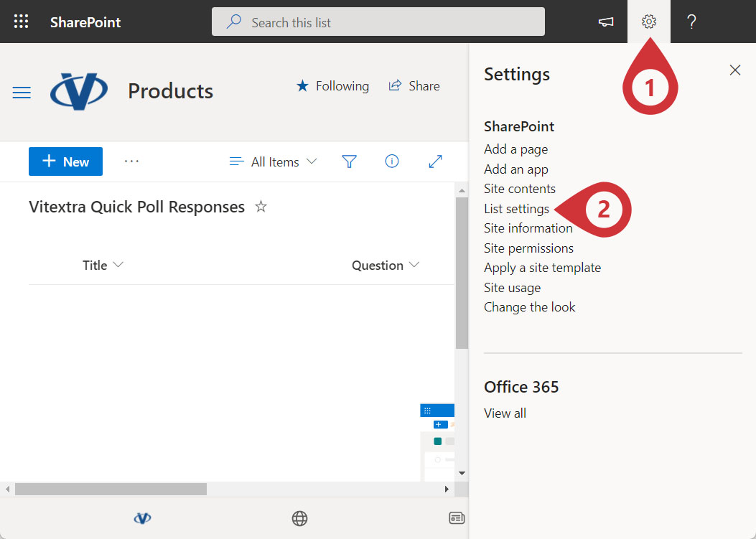Open the megaphone what's new icon
Screen dimensions: 756x539
tap(605, 22)
